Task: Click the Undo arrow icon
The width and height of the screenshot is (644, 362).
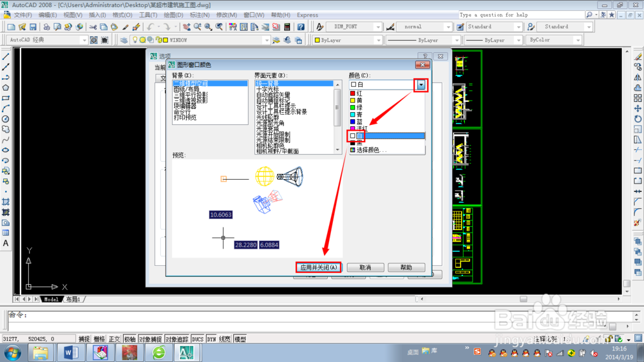Action: click(x=150, y=26)
